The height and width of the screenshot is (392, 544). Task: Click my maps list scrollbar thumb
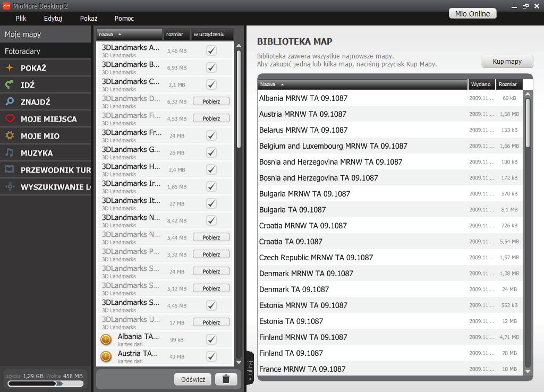[x=239, y=99]
